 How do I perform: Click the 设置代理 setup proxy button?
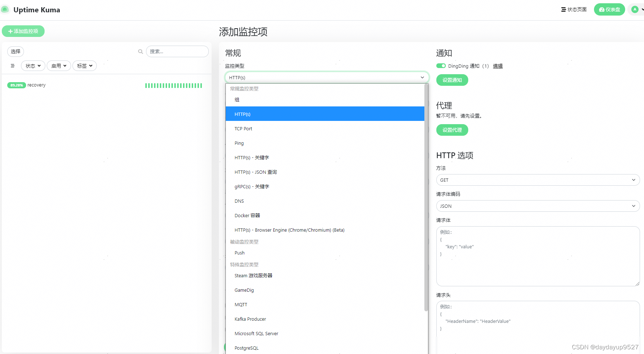coord(452,130)
